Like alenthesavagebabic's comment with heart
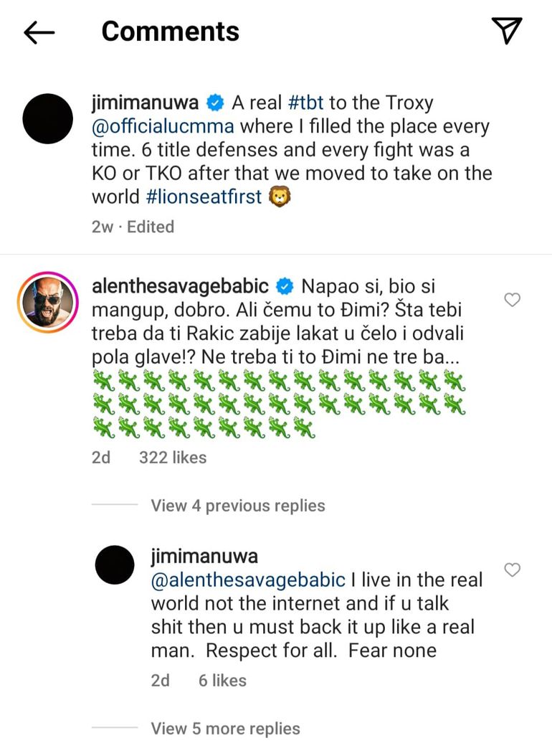This screenshot has height=756, width=552. pos(512,300)
